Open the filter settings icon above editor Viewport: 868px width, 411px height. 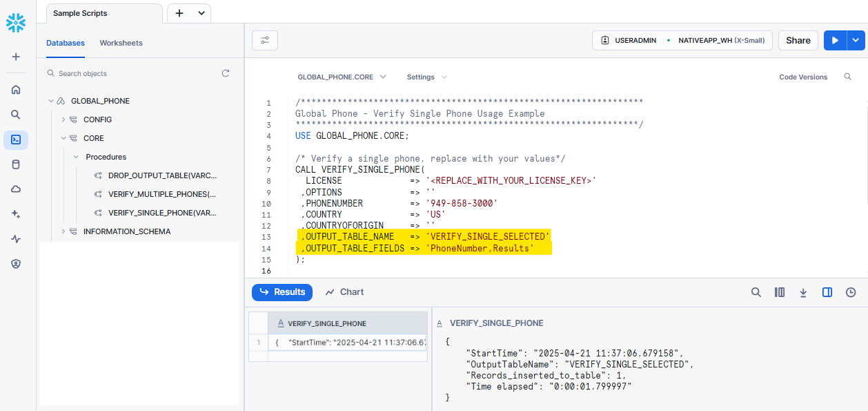(x=265, y=40)
